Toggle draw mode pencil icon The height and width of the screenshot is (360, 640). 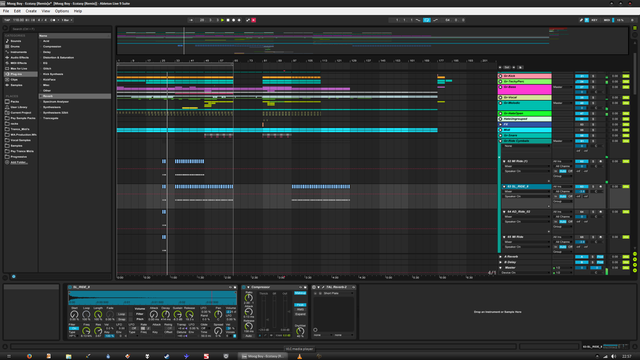click(x=581, y=20)
